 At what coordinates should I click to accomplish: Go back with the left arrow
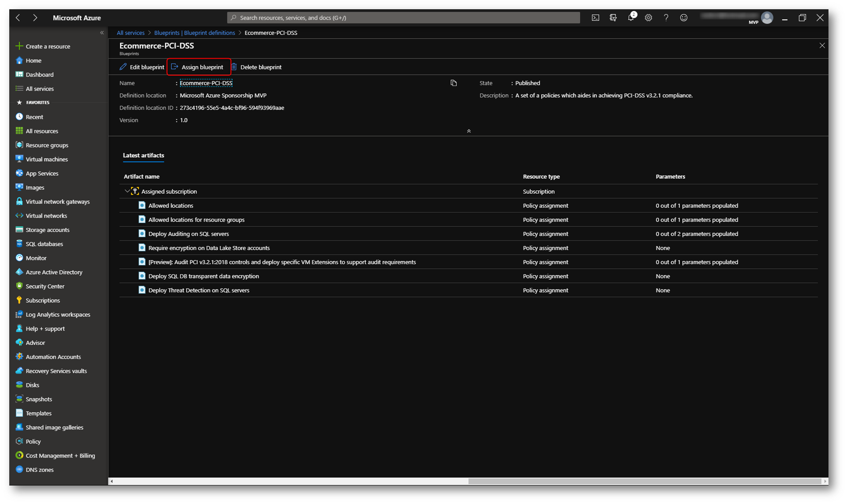pyautogui.click(x=18, y=18)
